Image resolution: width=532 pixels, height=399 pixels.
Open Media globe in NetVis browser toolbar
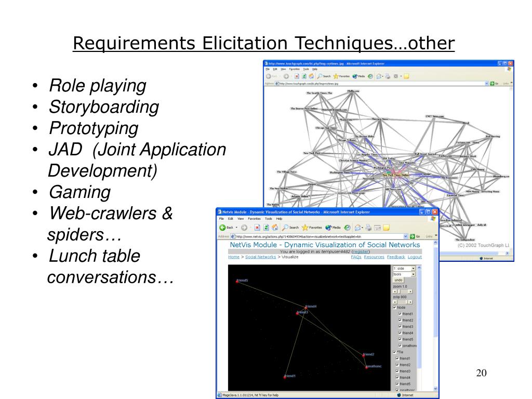click(328, 228)
